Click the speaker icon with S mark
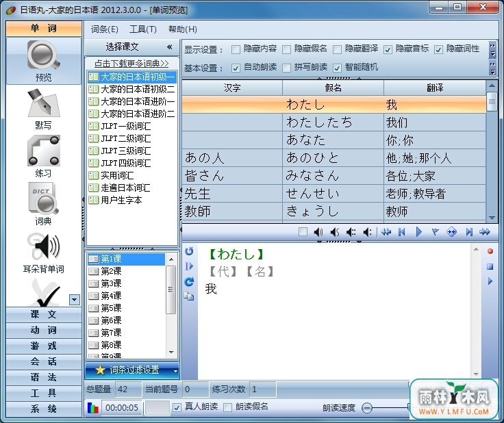Screen dimensions: 504x423 [335, 232]
